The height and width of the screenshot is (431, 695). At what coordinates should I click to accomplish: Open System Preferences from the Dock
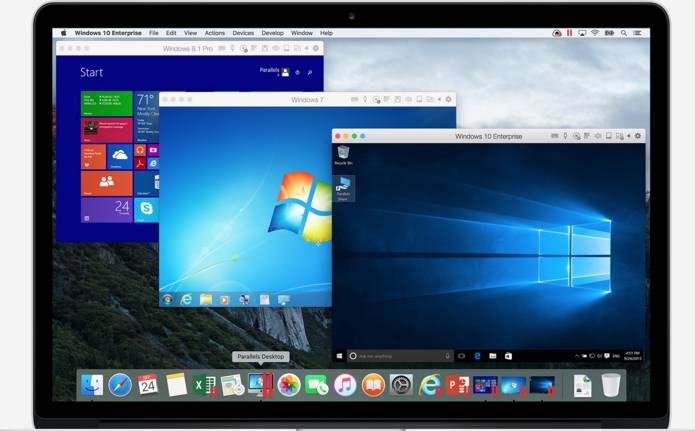(x=401, y=385)
